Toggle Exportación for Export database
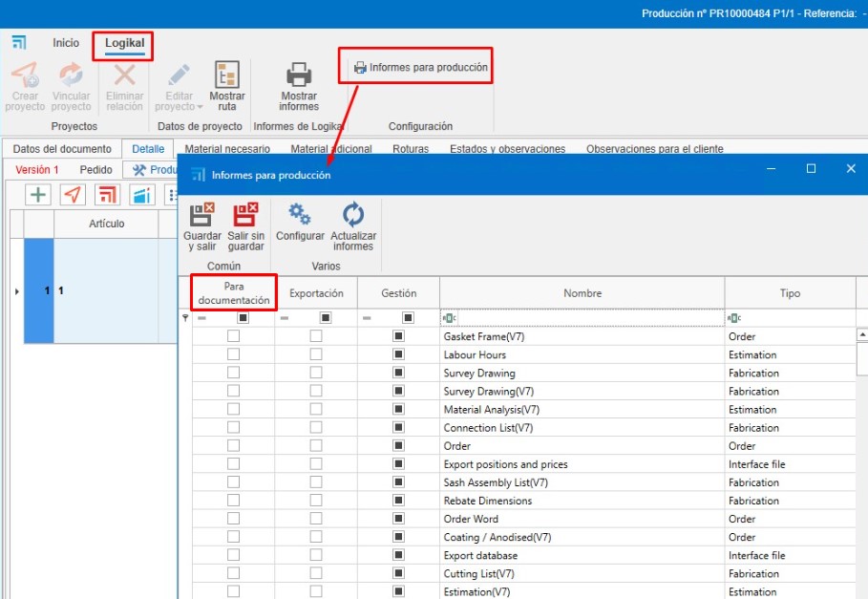This screenshot has height=599, width=868. [x=316, y=555]
